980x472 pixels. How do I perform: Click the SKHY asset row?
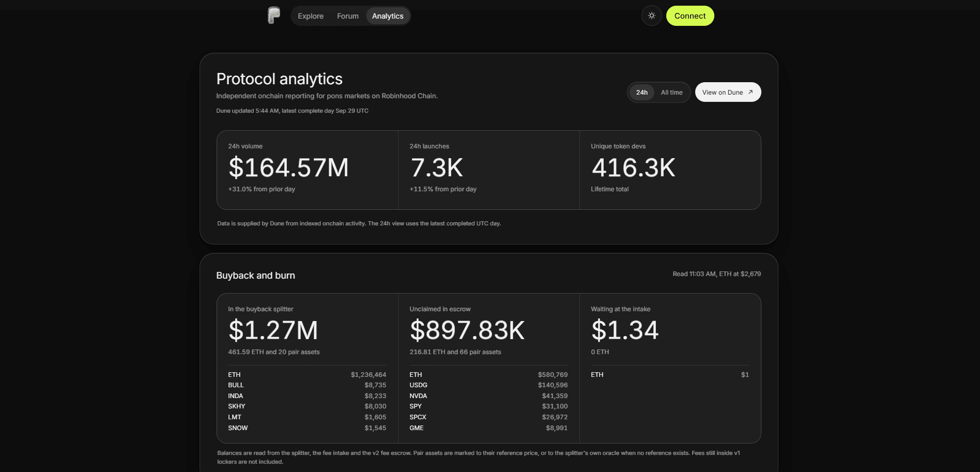[x=307, y=406]
